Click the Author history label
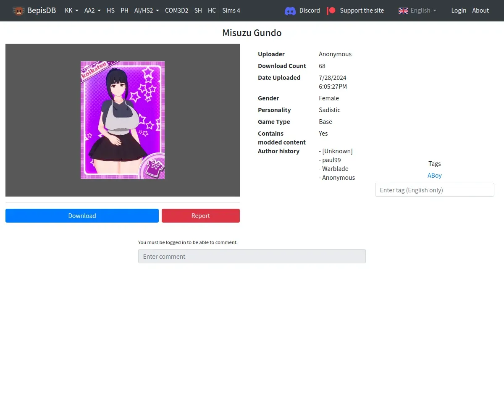The image size is (504, 420). coord(278,151)
